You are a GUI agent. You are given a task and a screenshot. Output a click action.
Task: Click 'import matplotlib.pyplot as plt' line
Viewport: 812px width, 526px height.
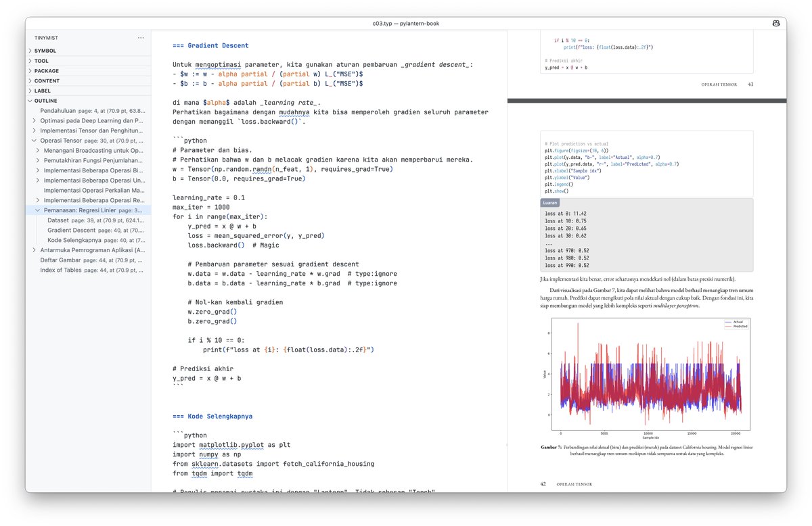pyautogui.click(x=231, y=445)
